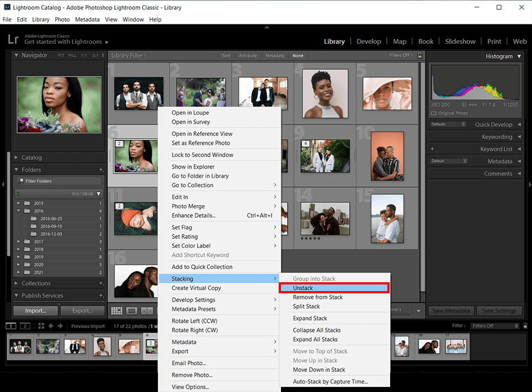The height and width of the screenshot is (392, 532).
Task: Open Compare view XY icon
Action: (x=147, y=310)
